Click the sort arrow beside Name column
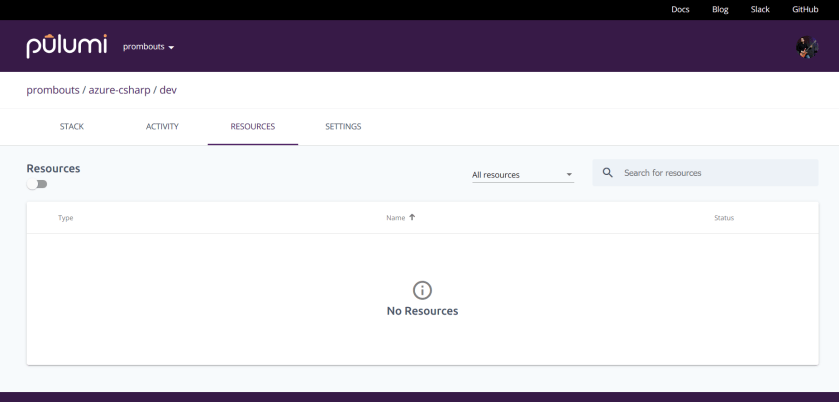 tap(412, 217)
